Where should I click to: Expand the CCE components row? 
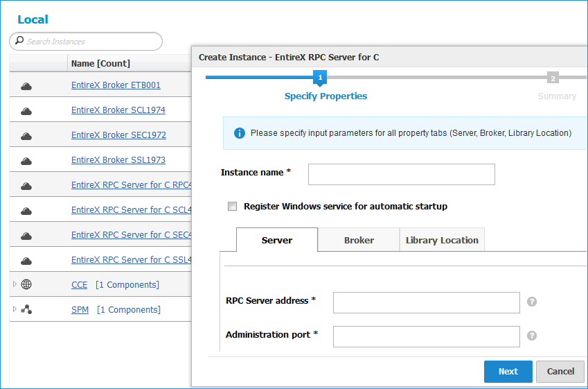pyautogui.click(x=15, y=284)
